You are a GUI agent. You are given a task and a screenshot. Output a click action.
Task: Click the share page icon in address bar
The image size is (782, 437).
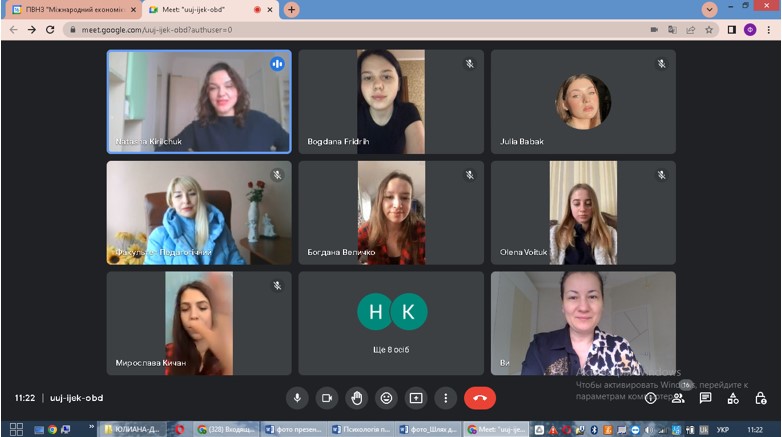coord(691,30)
